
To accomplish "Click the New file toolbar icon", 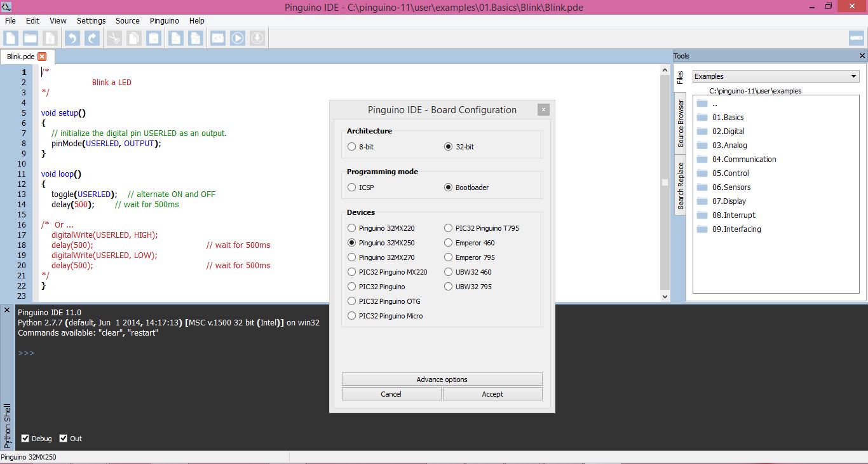I will (x=11, y=38).
